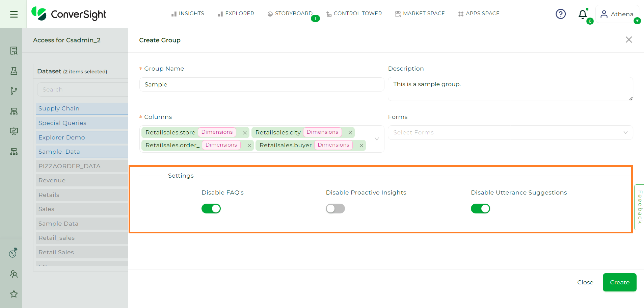Open the users sidebar icon
Viewport: 644px width, 308px height.
pyautogui.click(x=14, y=274)
